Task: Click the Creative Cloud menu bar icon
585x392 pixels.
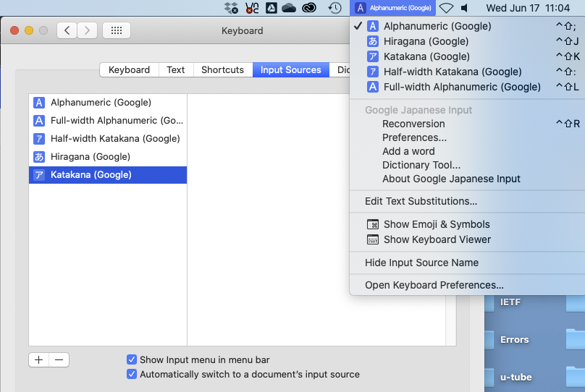Action: (x=310, y=8)
